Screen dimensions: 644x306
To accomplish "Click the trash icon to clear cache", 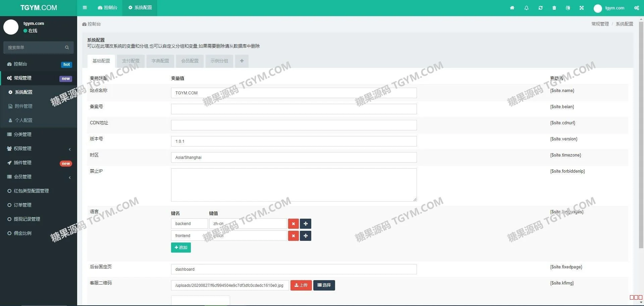I will click(x=554, y=8).
